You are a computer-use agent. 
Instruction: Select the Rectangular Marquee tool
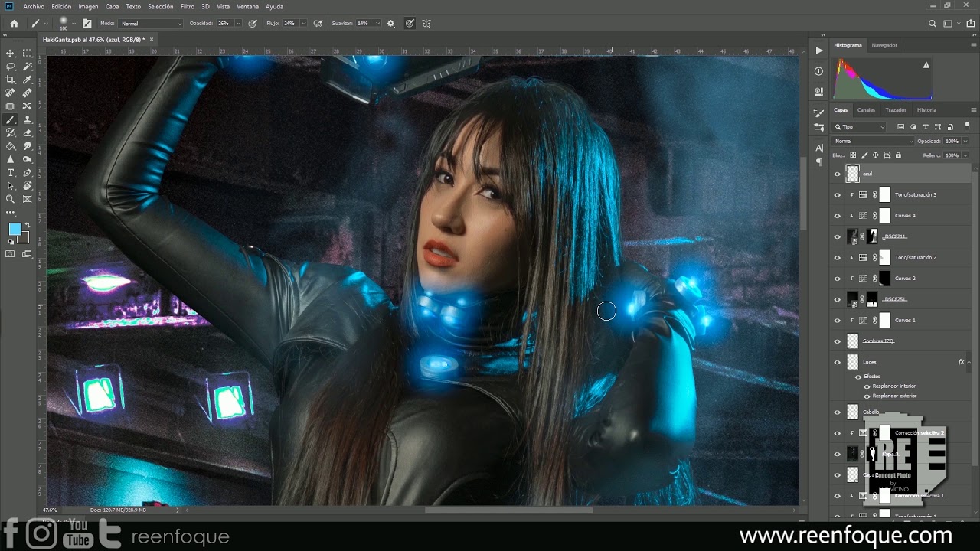pyautogui.click(x=28, y=53)
